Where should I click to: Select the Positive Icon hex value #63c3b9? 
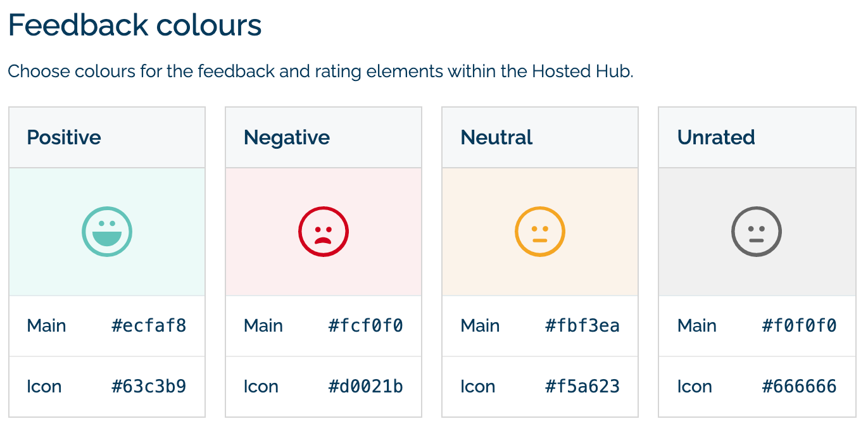coord(149,387)
